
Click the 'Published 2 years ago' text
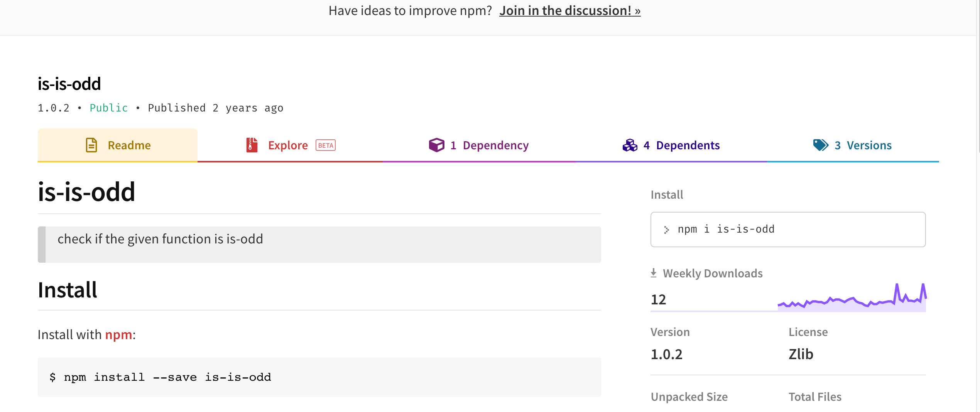point(216,108)
